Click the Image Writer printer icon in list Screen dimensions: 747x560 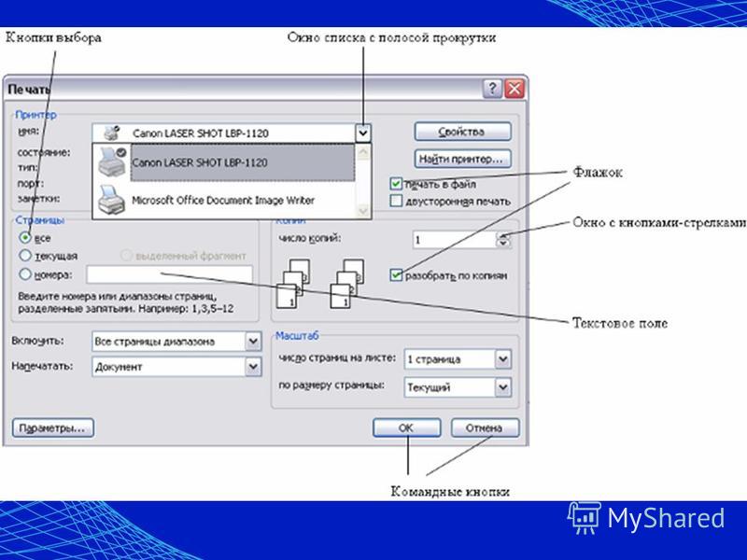pyautogui.click(x=110, y=200)
